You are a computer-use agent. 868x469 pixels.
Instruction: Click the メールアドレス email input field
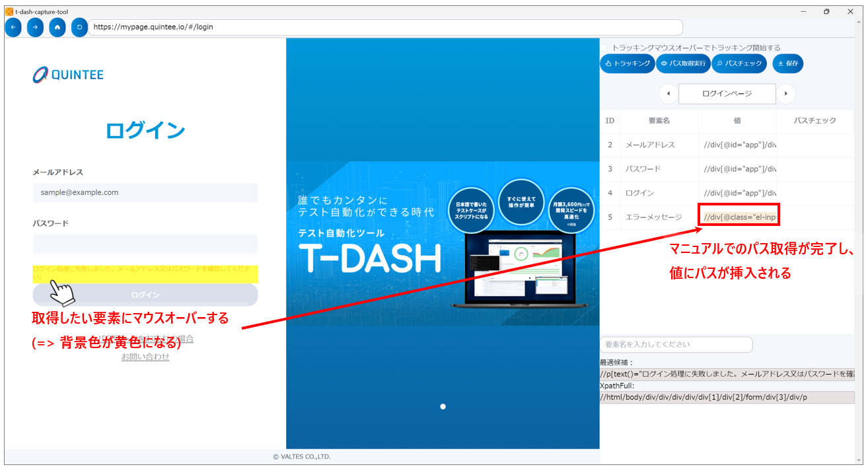click(145, 193)
